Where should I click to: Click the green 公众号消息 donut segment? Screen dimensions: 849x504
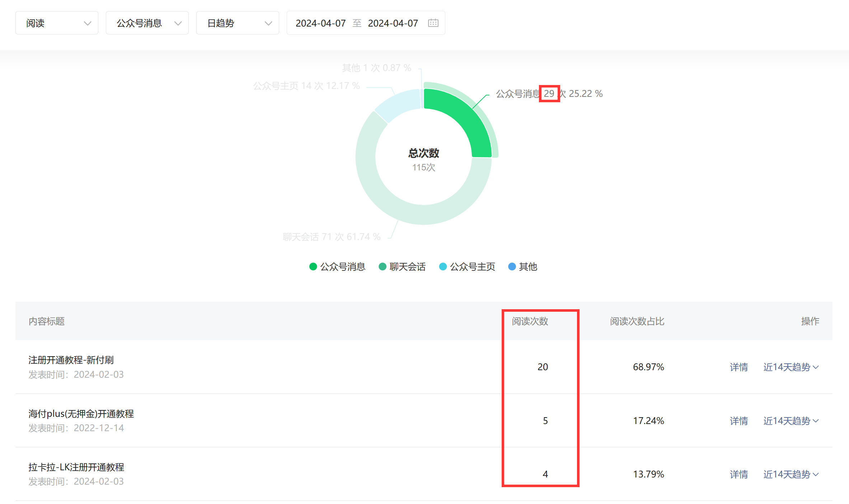click(465, 115)
